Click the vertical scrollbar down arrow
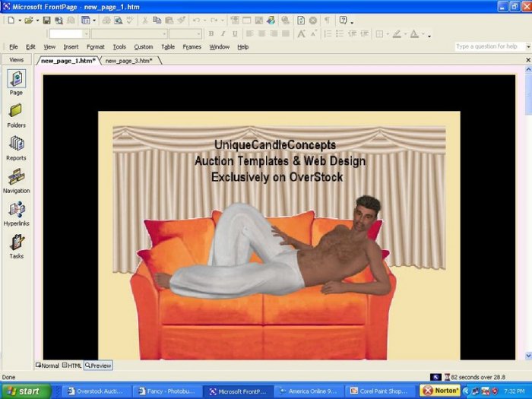The image size is (532, 399). (x=528, y=356)
